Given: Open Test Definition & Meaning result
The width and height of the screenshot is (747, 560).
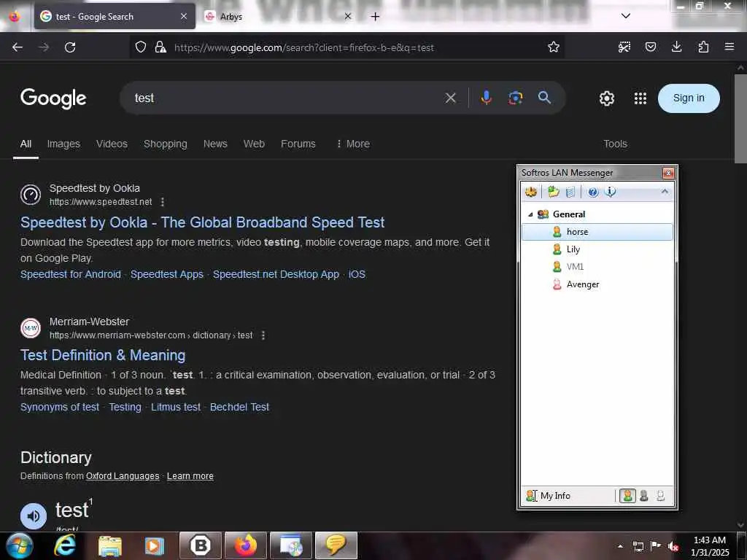Looking at the screenshot, I should [x=103, y=355].
